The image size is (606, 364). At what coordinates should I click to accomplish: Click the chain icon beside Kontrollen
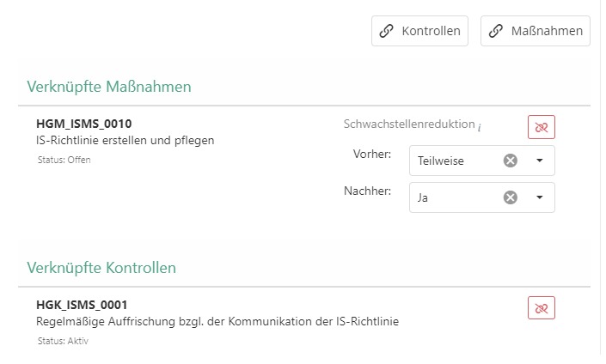(x=387, y=31)
